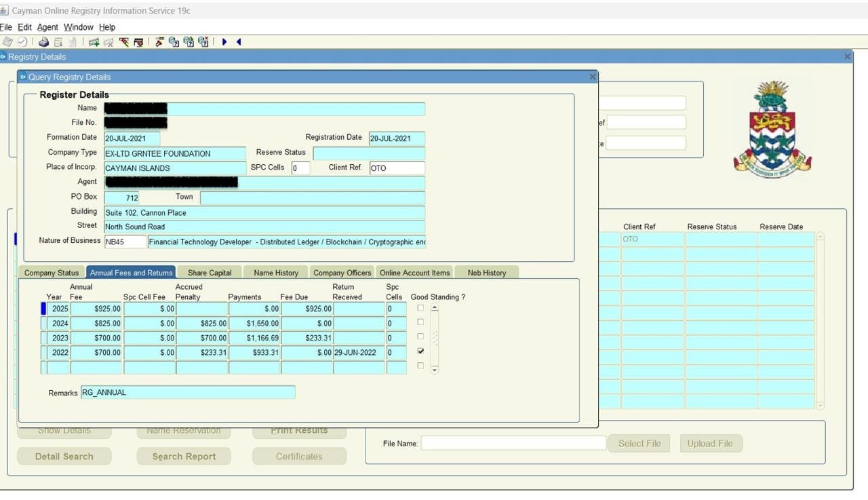Click the File Name input field
This screenshot has height=500, width=868.
pyautogui.click(x=513, y=443)
